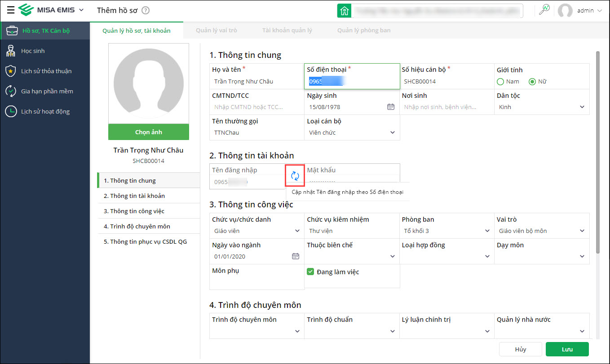
Task: Click the Học sinh sidebar icon
Action: 11,51
